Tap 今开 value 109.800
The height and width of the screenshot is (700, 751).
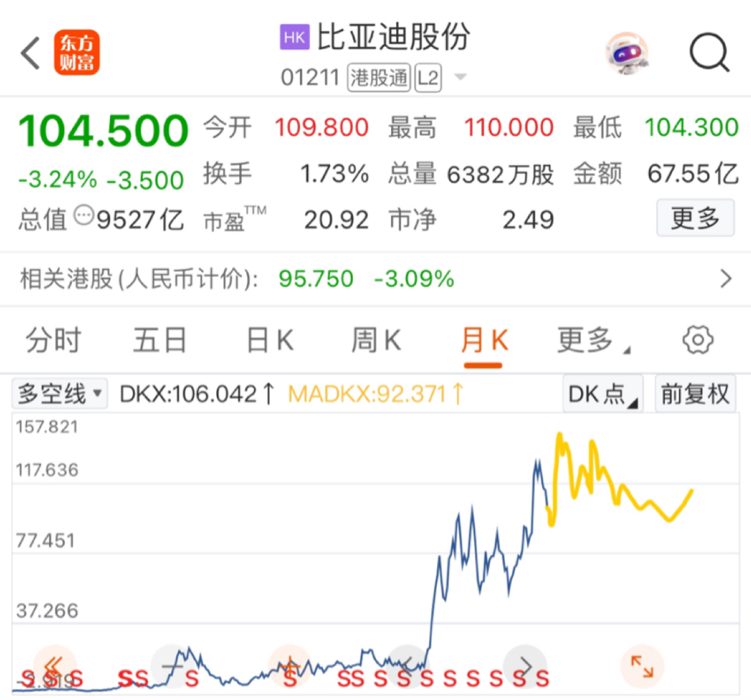[x=321, y=128]
